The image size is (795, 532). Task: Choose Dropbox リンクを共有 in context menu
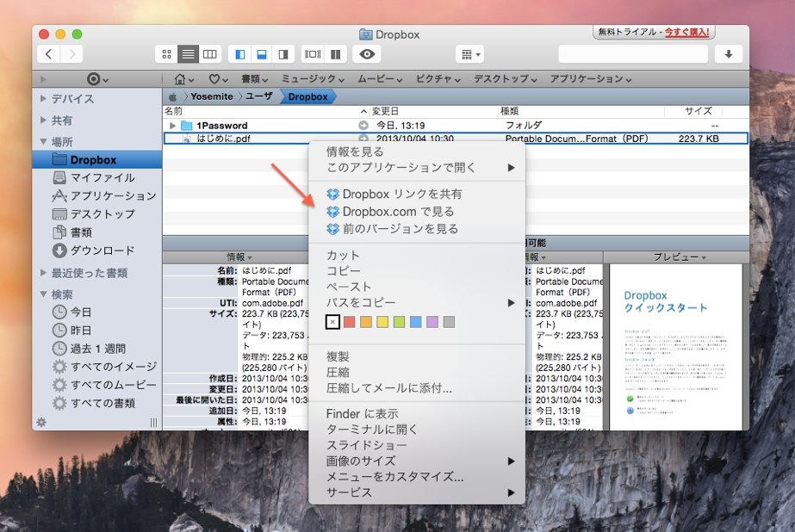(x=417, y=194)
